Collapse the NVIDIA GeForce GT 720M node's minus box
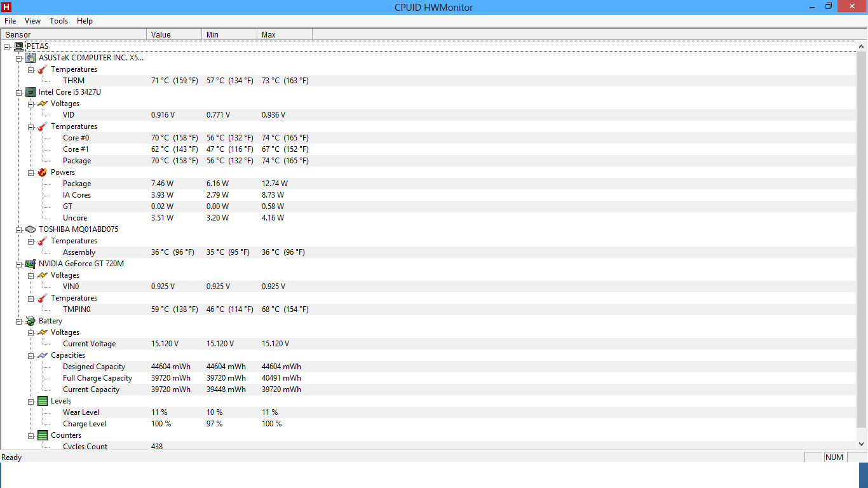The width and height of the screenshot is (868, 488). tap(18, 264)
